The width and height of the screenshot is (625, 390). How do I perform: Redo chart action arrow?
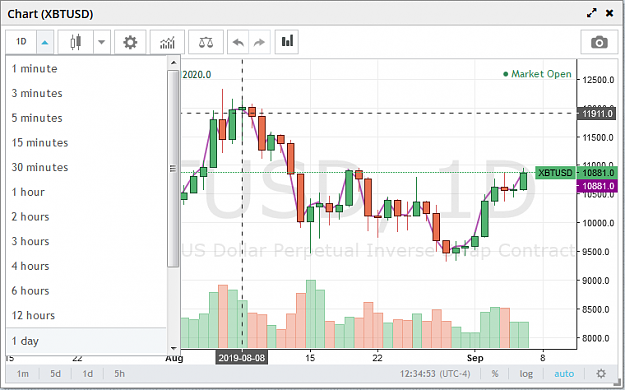(x=259, y=42)
